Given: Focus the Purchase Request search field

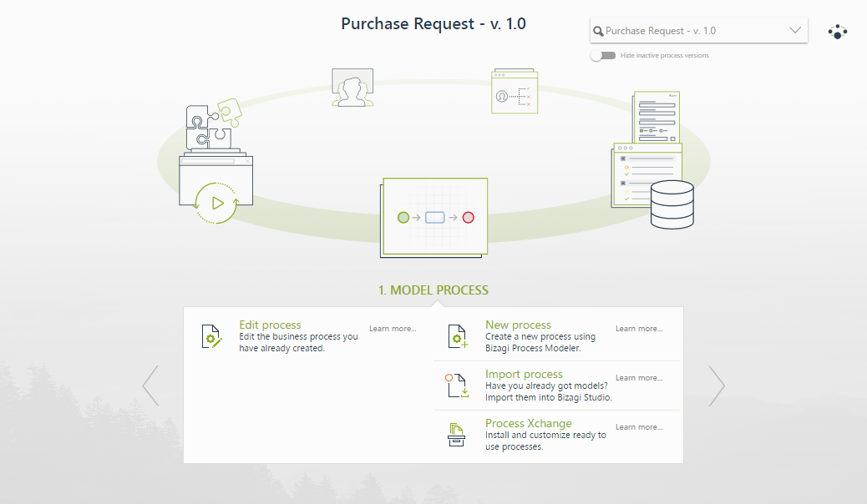Looking at the screenshot, I should 698,30.
